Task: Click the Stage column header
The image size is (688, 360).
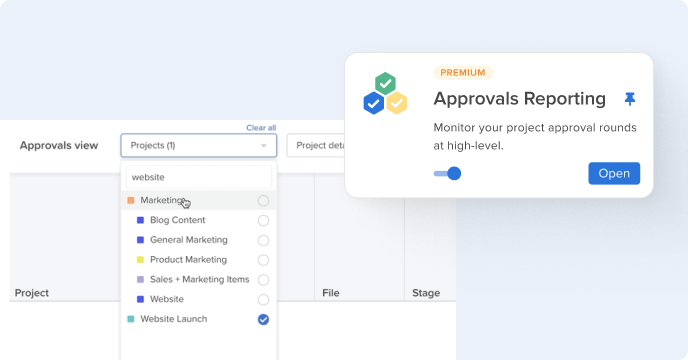Action: tap(426, 293)
